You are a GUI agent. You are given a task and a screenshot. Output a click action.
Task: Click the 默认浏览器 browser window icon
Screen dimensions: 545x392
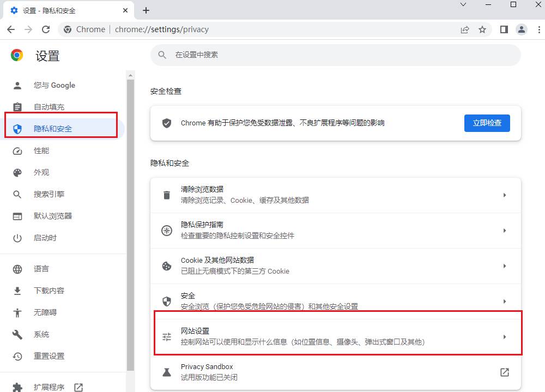(17, 216)
